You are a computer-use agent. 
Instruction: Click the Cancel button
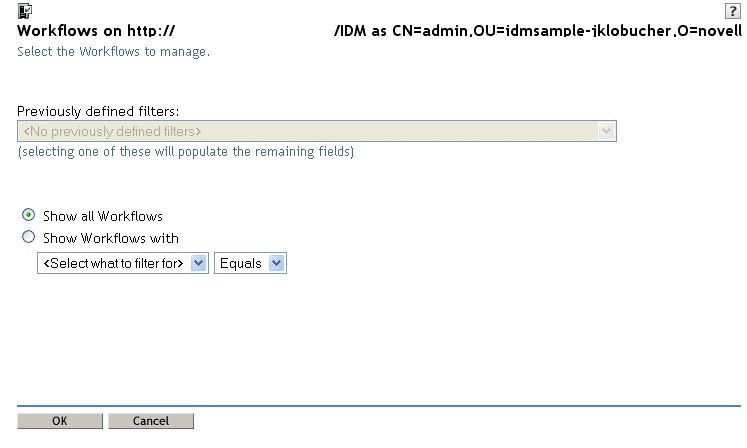(x=151, y=421)
